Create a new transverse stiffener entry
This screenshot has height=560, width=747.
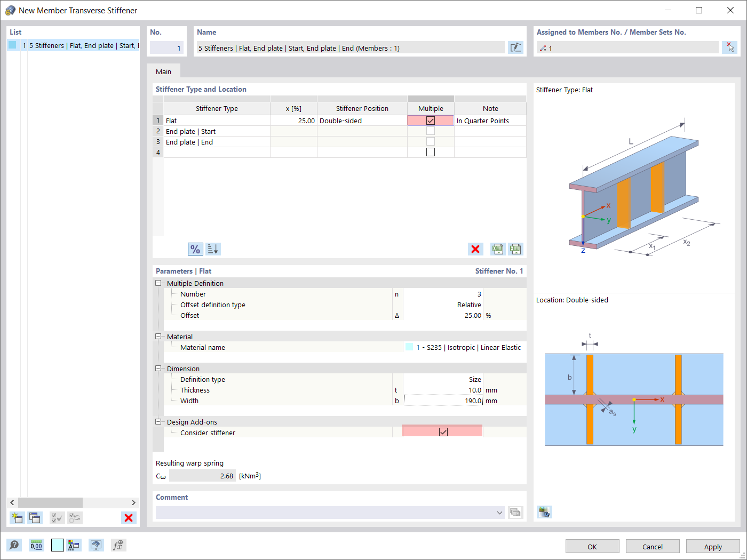click(17, 518)
